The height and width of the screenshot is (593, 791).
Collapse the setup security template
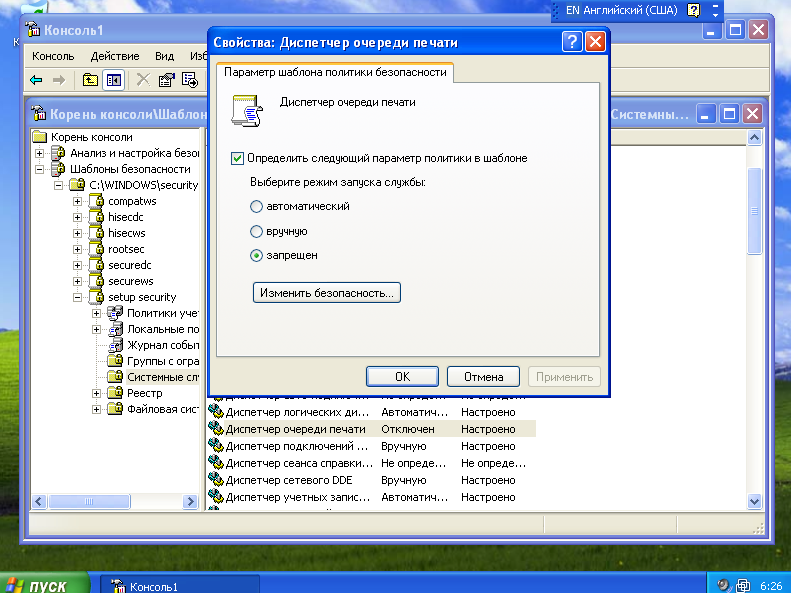coord(77,297)
